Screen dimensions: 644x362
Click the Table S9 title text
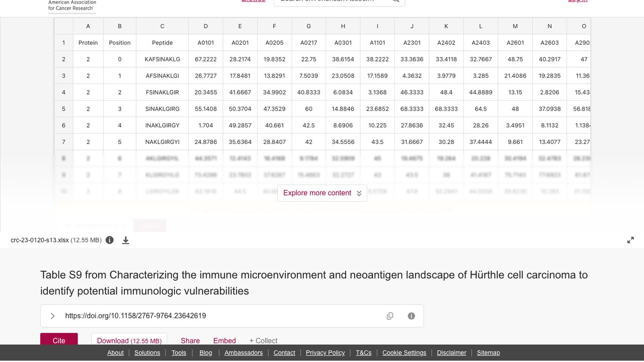tap(314, 283)
